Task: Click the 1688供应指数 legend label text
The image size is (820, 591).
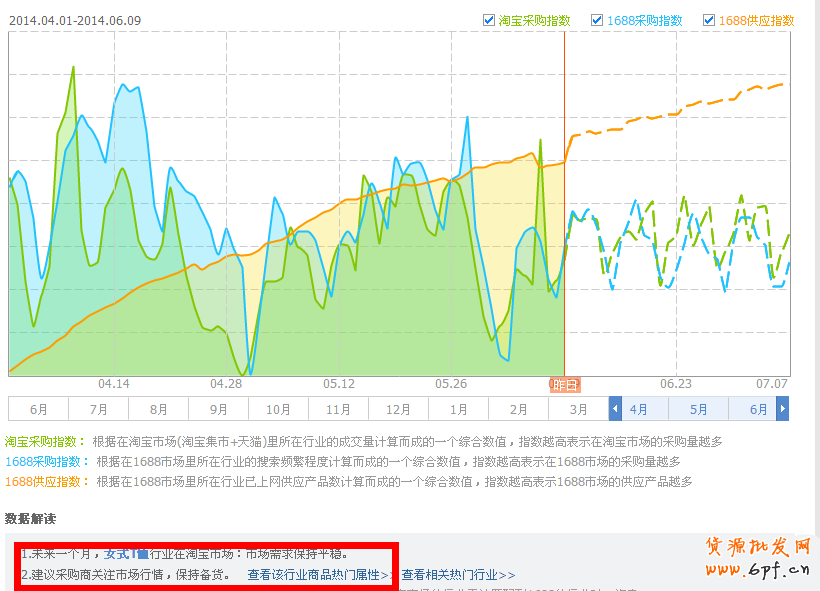Action: (x=756, y=20)
